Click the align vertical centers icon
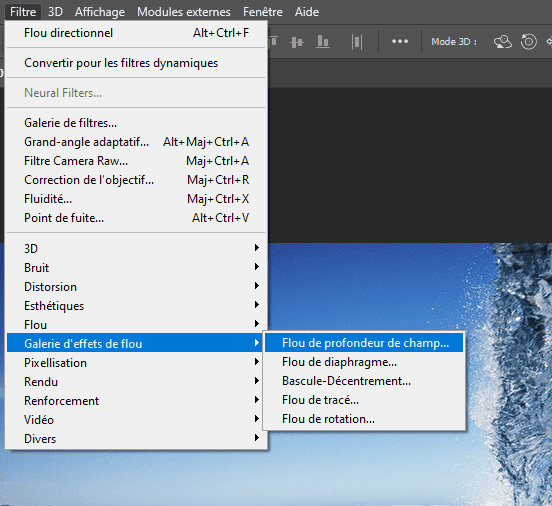Screen dimensions: 552x506 tap(297, 42)
